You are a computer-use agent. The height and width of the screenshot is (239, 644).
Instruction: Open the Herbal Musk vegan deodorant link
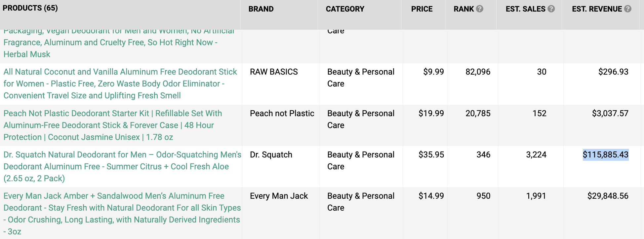[119, 42]
